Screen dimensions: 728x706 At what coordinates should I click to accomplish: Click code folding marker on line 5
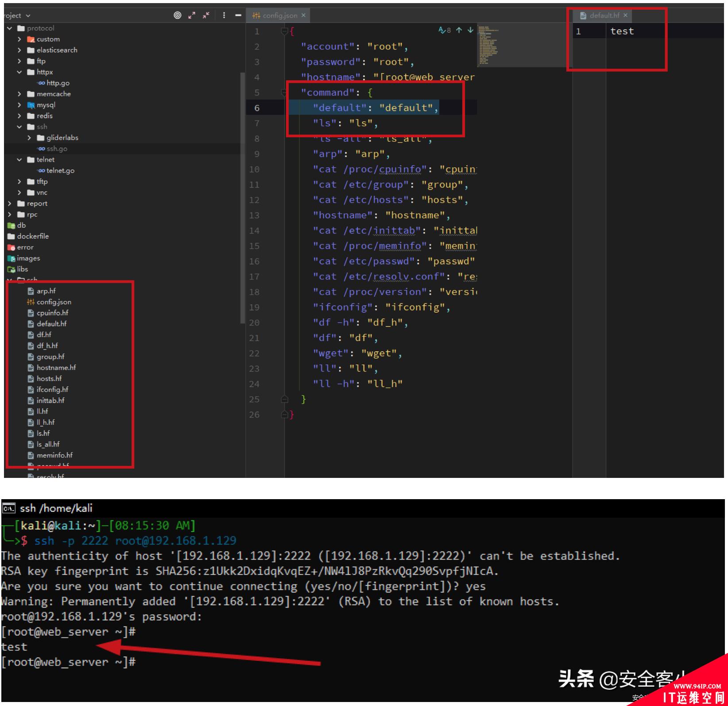(284, 93)
